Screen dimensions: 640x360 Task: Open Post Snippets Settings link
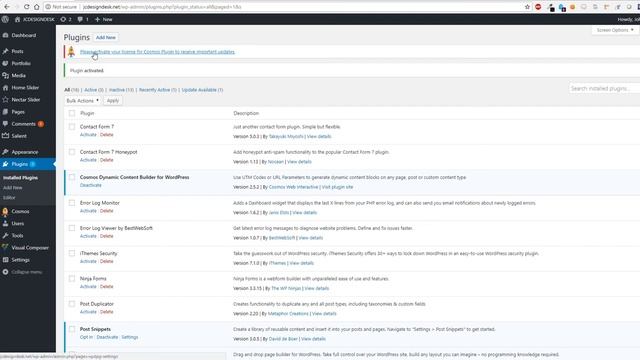click(130, 337)
